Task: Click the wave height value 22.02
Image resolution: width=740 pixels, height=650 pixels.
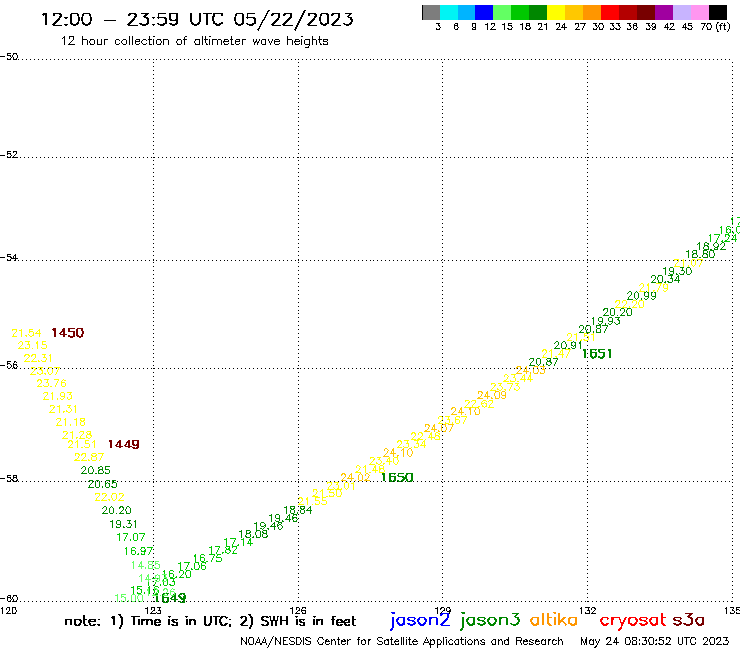Action: click(109, 497)
